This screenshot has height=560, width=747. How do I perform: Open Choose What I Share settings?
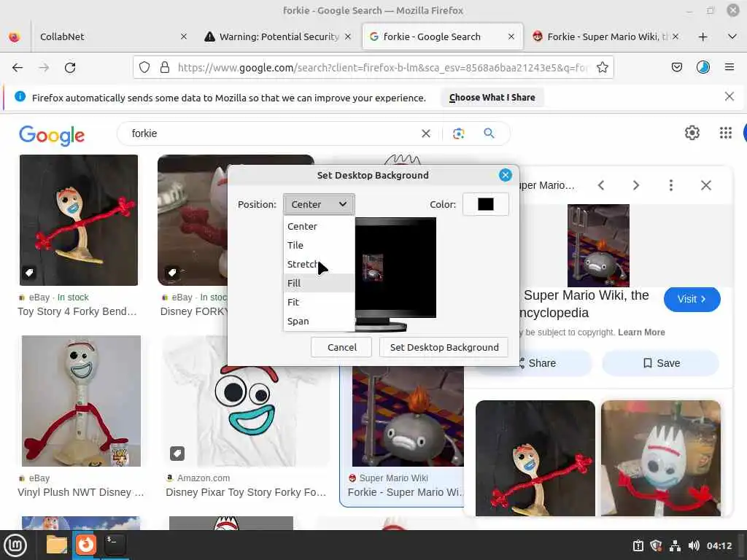point(492,98)
